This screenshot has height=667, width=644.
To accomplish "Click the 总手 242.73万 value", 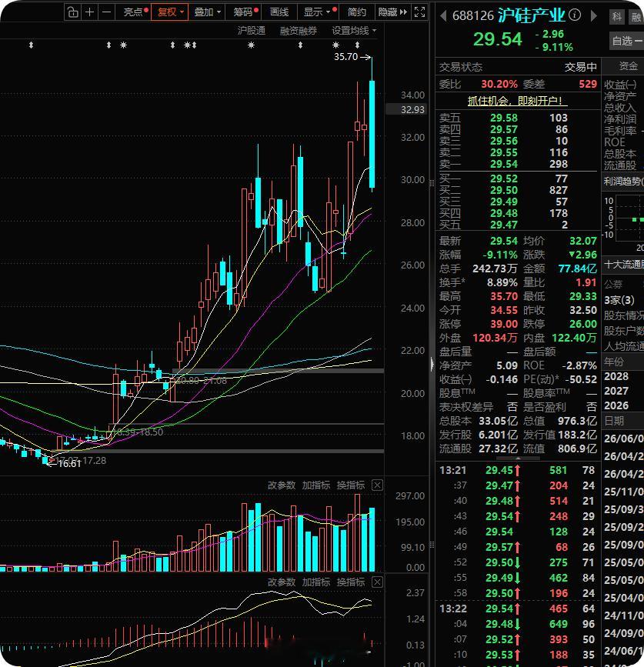I will pyautogui.click(x=495, y=268).
